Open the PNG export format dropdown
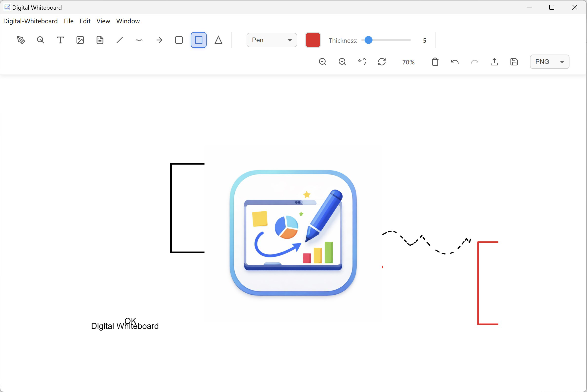Image resolution: width=587 pixels, height=392 pixels. click(x=549, y=62)
